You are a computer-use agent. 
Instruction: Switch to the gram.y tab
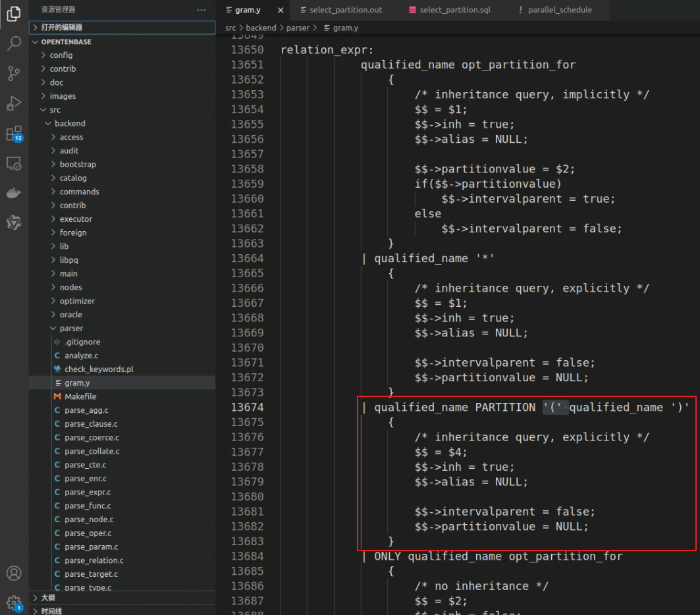click(253, 10)
